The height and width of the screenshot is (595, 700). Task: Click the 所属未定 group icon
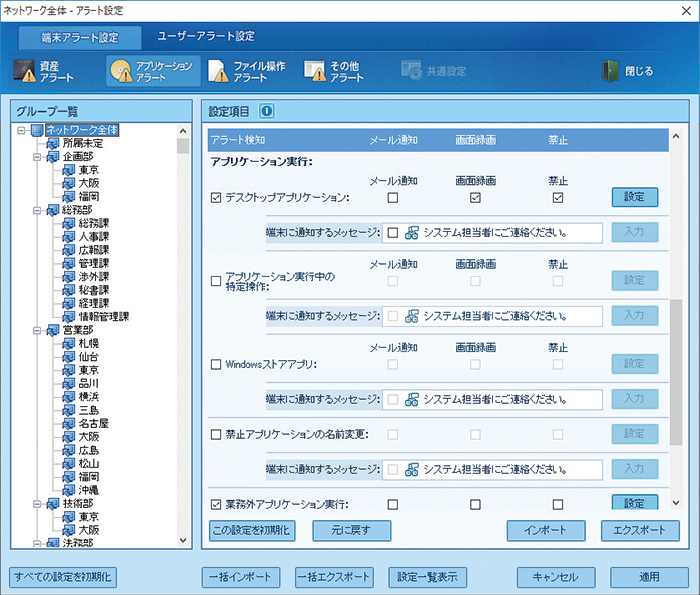53,143
